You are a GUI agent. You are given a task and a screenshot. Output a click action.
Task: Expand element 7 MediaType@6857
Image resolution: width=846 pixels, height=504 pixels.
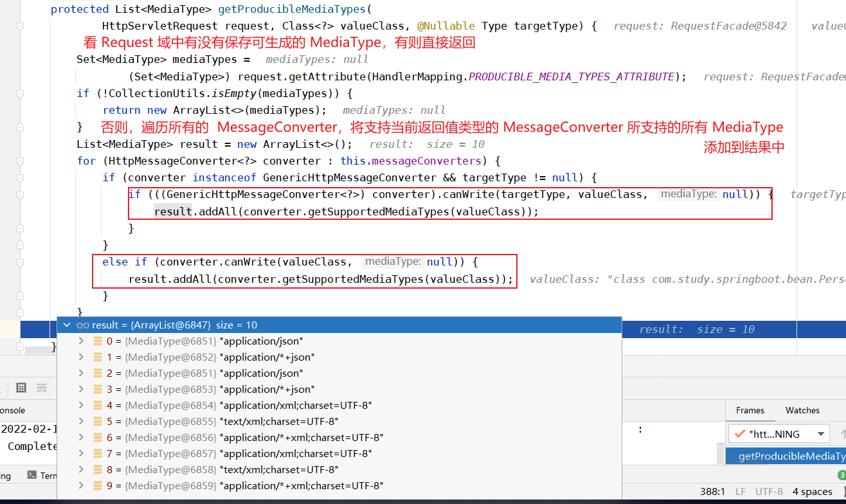[81, 454]
